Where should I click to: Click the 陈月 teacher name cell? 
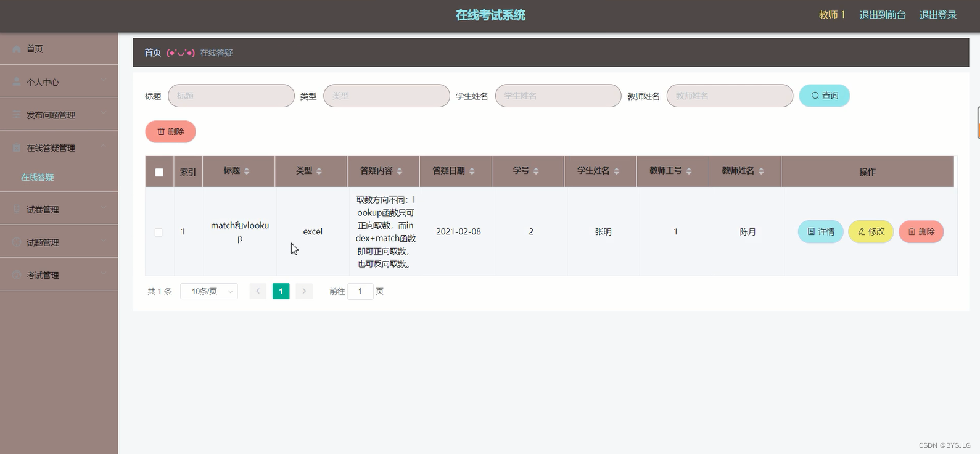(x=747, y=231)
